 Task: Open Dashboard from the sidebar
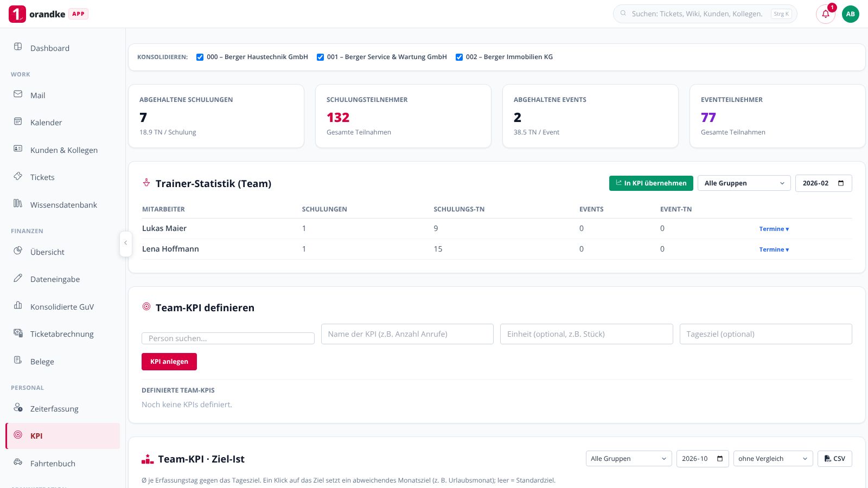[62, 48]
